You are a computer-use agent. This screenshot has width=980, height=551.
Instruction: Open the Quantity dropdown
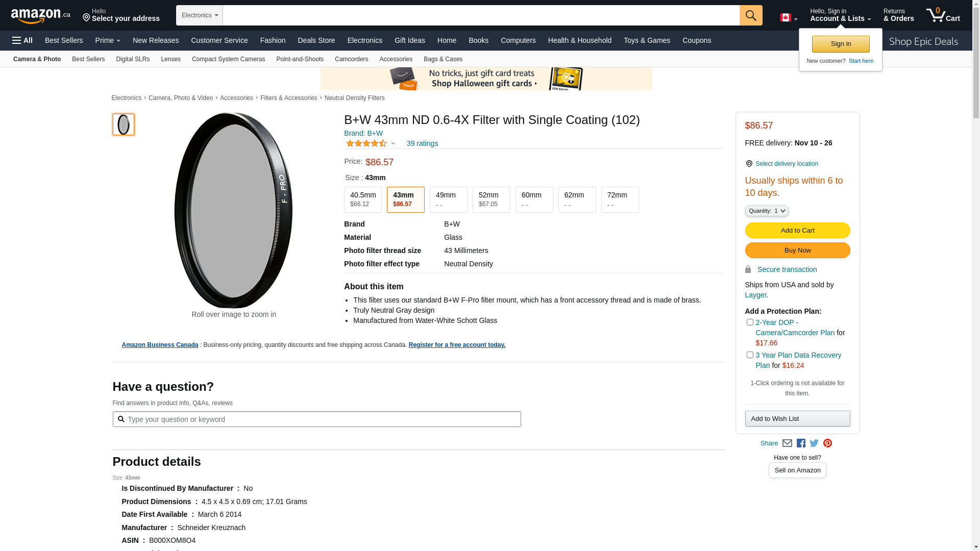[766, 211]
